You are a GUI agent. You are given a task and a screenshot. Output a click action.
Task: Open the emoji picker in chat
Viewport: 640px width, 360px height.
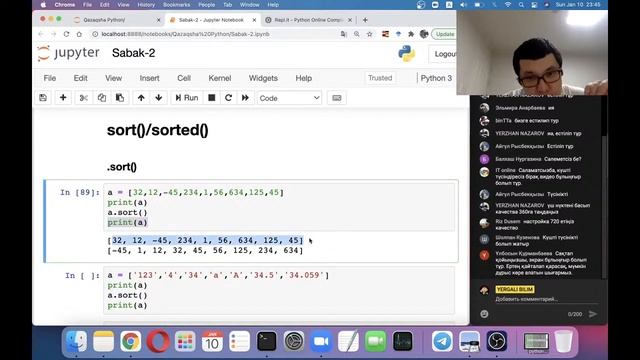click(x=484, y=314)
